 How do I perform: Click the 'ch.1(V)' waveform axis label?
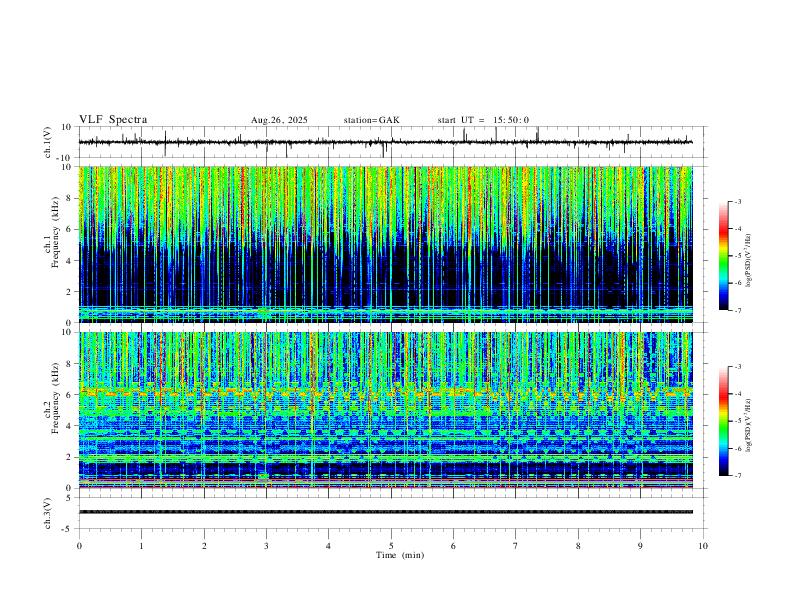[x=48, y=142]
